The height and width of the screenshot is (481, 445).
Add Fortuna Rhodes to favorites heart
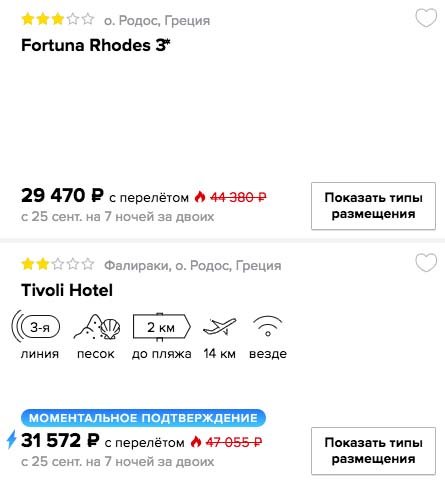426,18
